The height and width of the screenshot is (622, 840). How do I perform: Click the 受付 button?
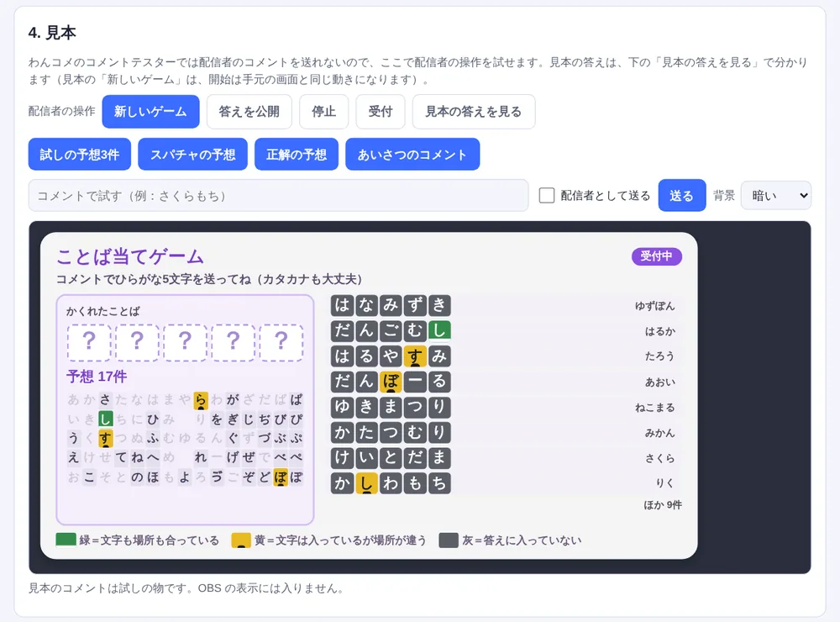click(381, 112)
